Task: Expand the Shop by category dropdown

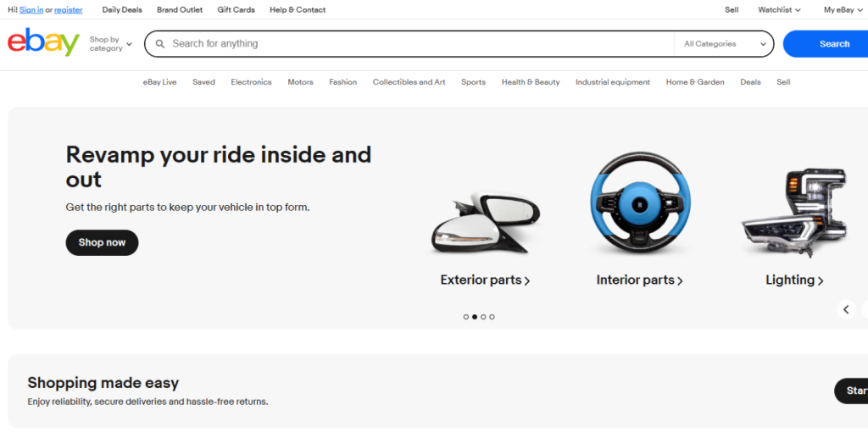Action: pos(110,44)
